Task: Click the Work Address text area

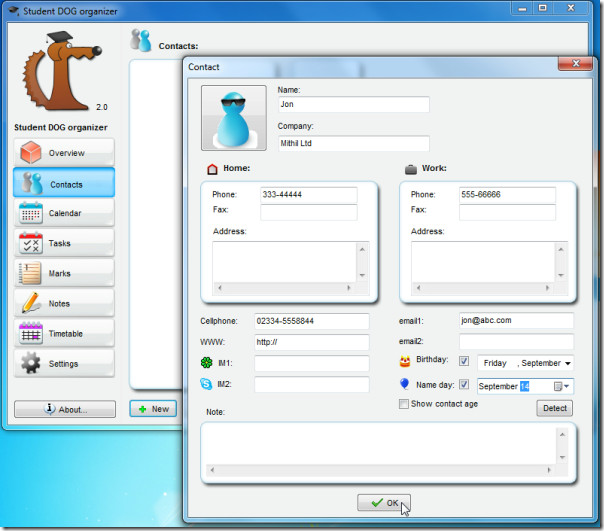Action: tap(483, 262)
